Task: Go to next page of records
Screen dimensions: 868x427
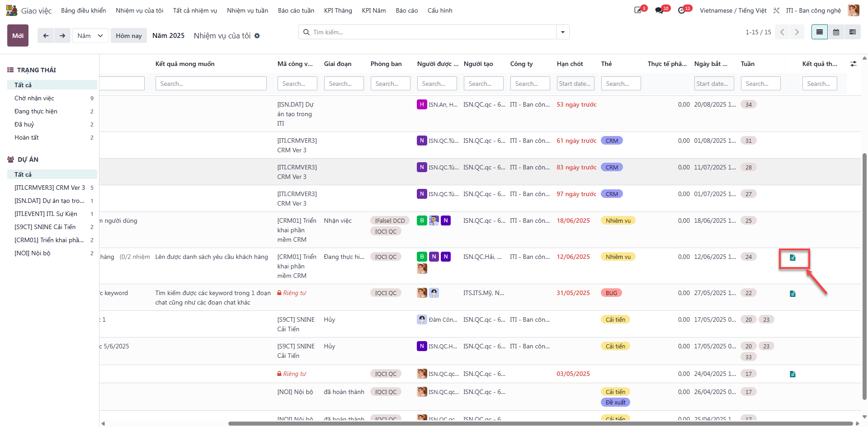Action: [x=797, y=32]
